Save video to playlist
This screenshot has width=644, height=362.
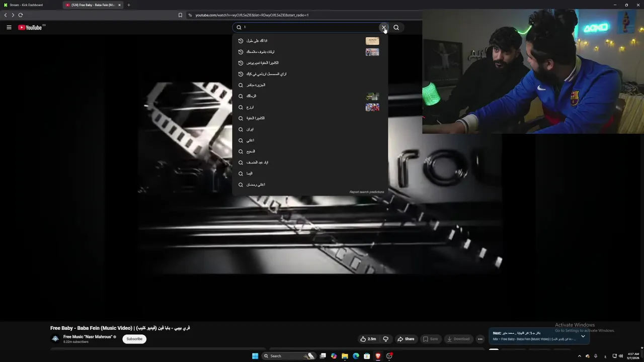point(430,339)
